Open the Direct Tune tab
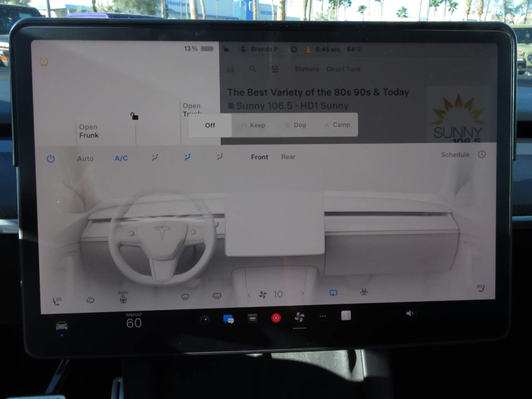This screenshot has height=399, width=532. (343, 69)
